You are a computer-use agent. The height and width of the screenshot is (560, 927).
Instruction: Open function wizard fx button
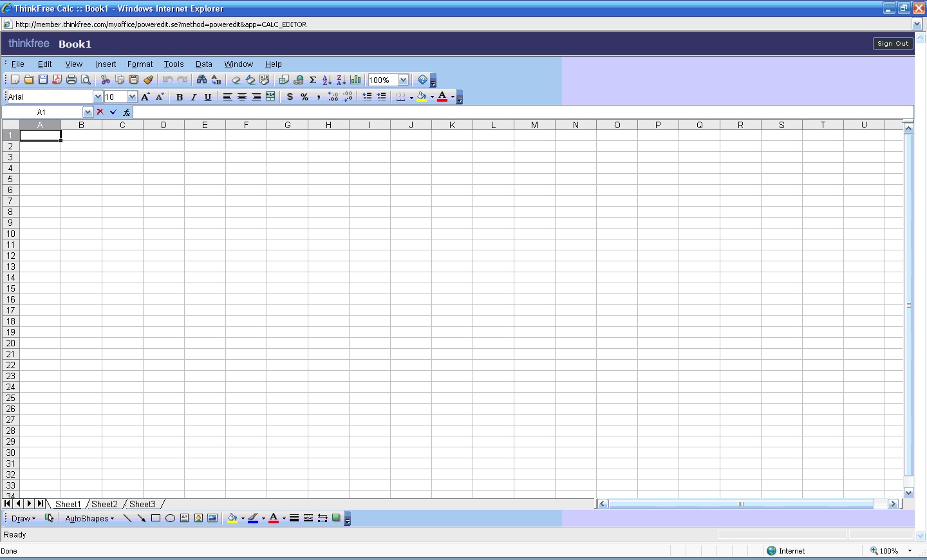[127, 112]
